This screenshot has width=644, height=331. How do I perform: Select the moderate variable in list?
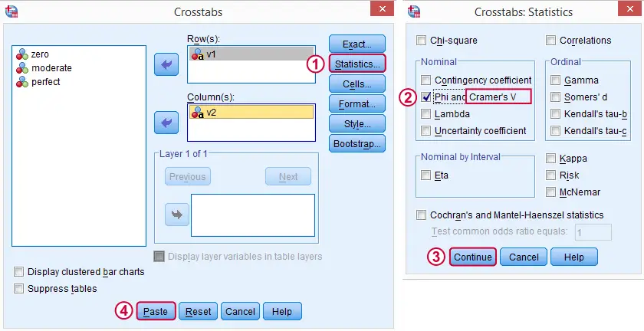[x=51, y=68]
